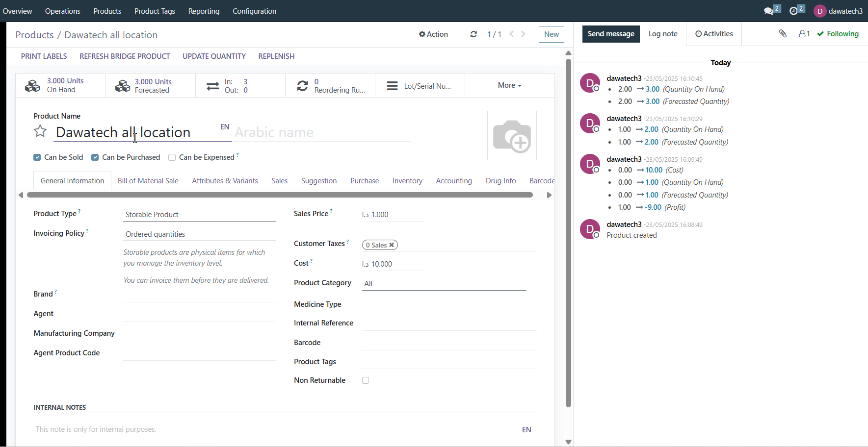Check the Non Returnable checkbox
This screenshot has width=868, height=447.
coord(366,380)
